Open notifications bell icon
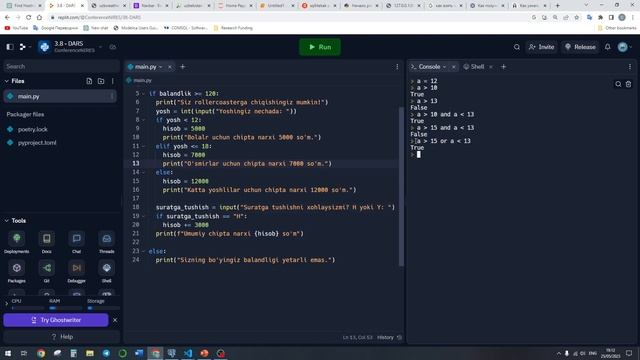640x360 pixels. (x=608, y=47)
